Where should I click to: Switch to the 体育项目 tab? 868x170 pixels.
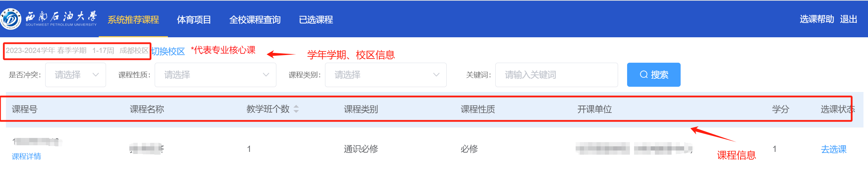click(194, 20)
